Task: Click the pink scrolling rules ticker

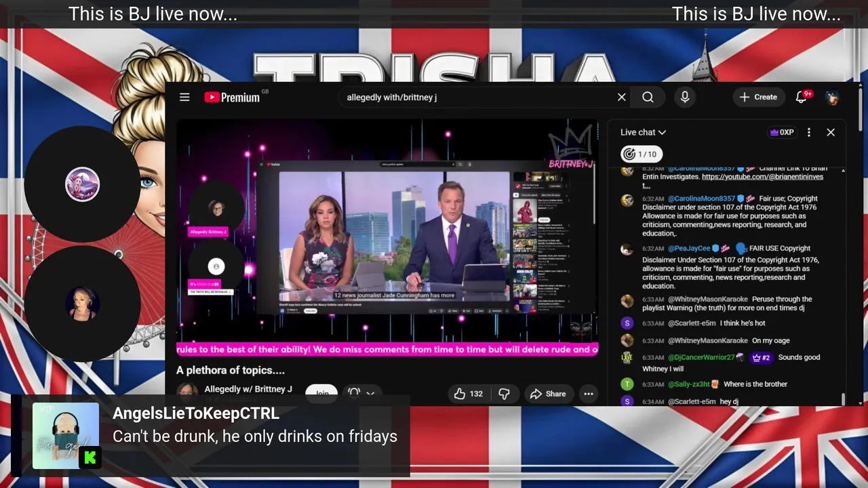Action: pos(387,349)
